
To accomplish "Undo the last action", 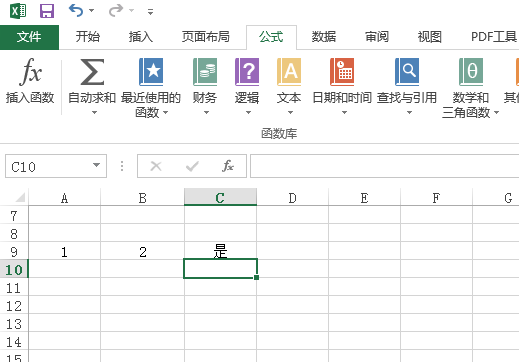I will [76, 11].
